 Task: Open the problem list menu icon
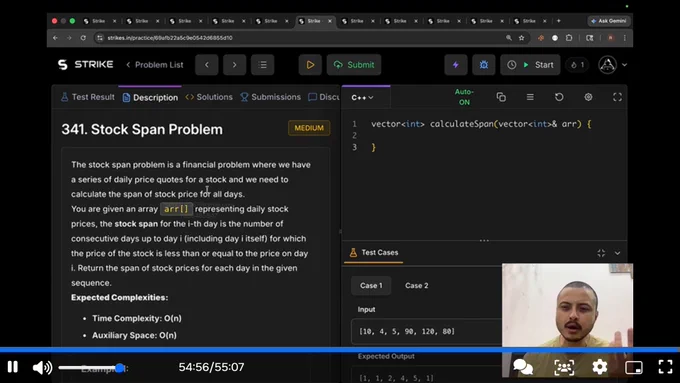pyautogui.click(x=262, y=65)
